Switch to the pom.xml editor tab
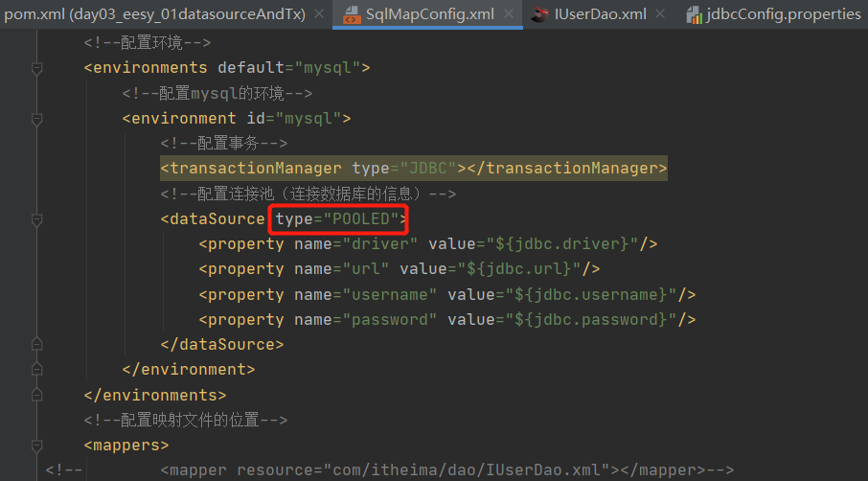 154,13
